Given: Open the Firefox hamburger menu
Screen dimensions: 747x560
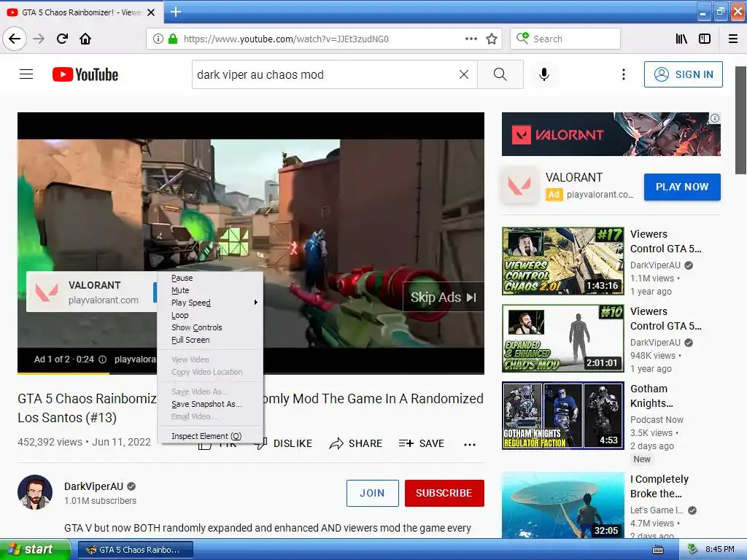Looking at the screenshot, I should pos(733,39).
